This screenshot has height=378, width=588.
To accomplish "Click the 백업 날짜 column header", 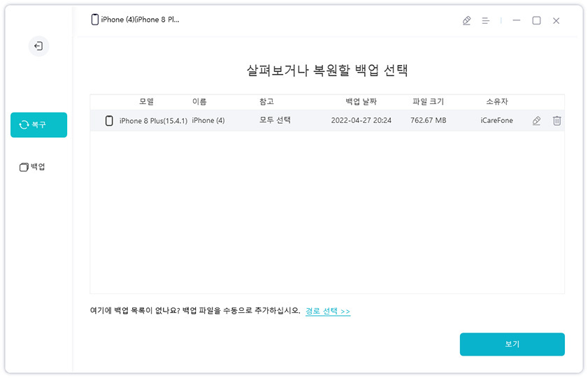I will 361,101.
